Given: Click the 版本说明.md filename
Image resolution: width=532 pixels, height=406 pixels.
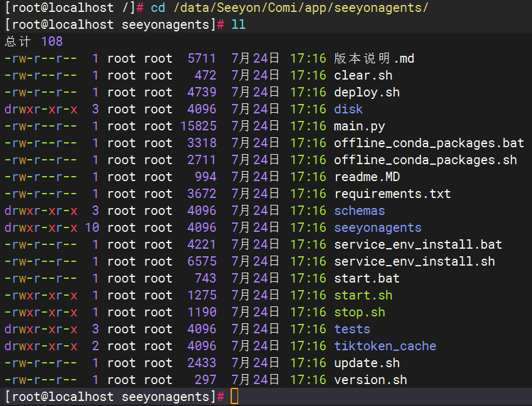Looking at the screenshot, I should click(374, 59).
